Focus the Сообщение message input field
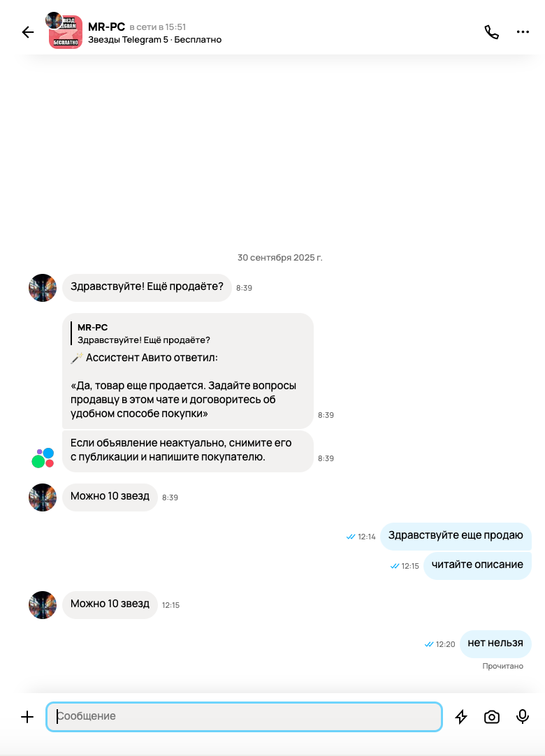Viewport: 545px width, 756px height. pyautogui.click(x=244, y=716)
